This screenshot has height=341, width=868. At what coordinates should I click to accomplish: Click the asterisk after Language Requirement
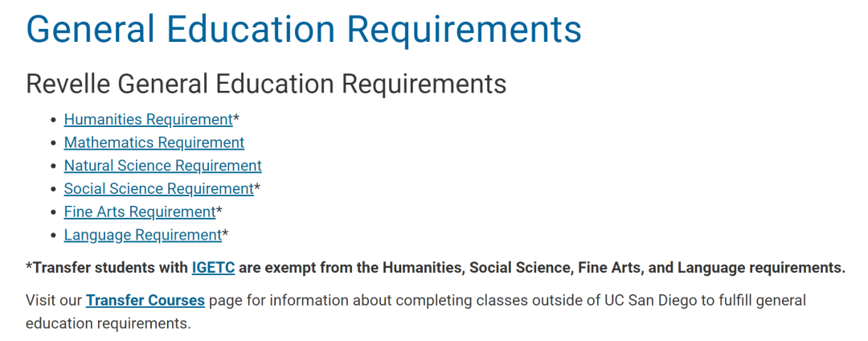pyautogui.click(x=225, y=233)
